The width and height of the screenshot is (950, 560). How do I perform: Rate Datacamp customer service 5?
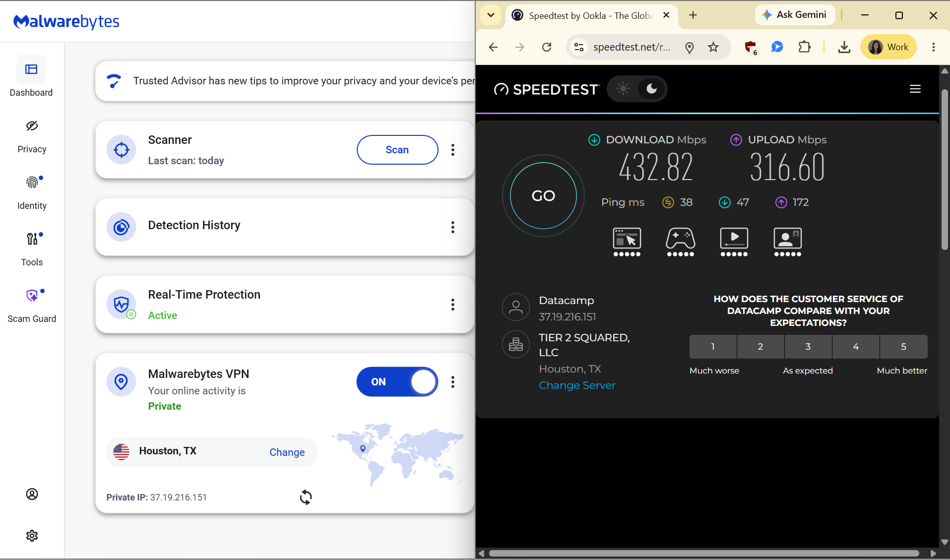point(903,347)
